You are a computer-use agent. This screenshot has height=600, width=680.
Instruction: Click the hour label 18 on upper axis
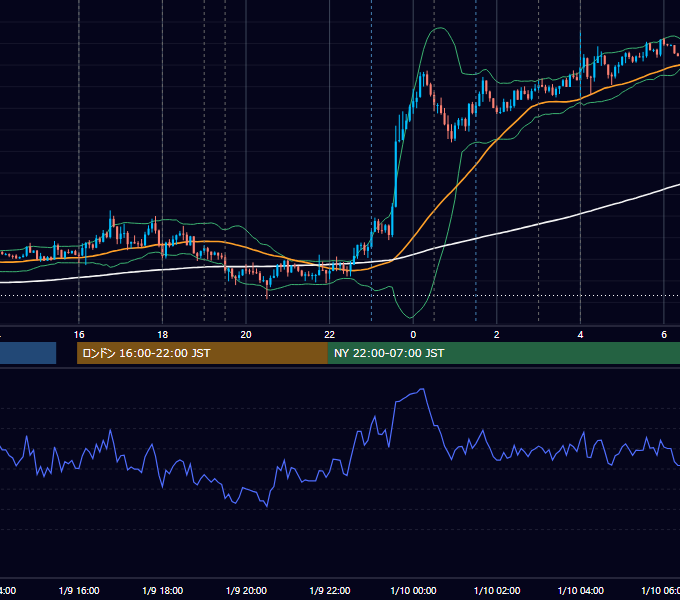pos(163,335)
